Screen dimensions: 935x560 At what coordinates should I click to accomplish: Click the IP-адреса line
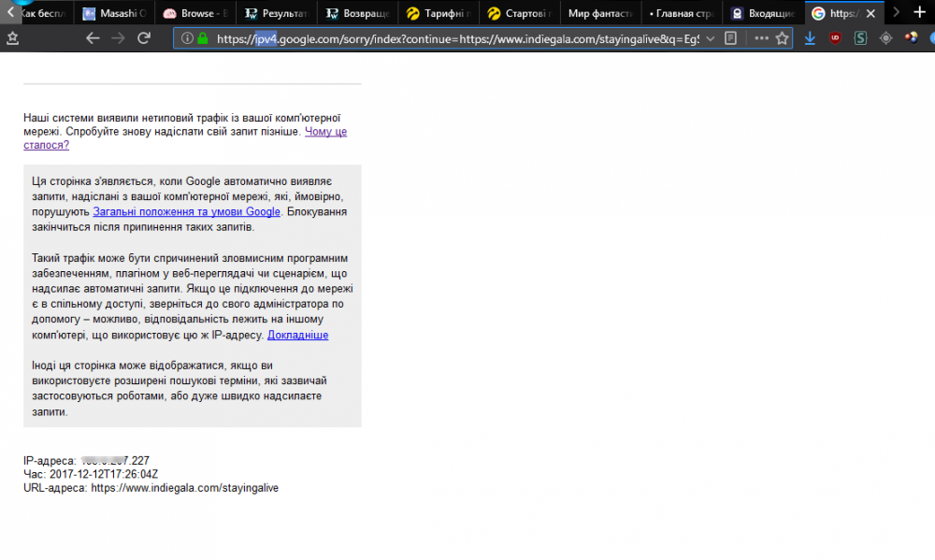(x=86, y=461)
